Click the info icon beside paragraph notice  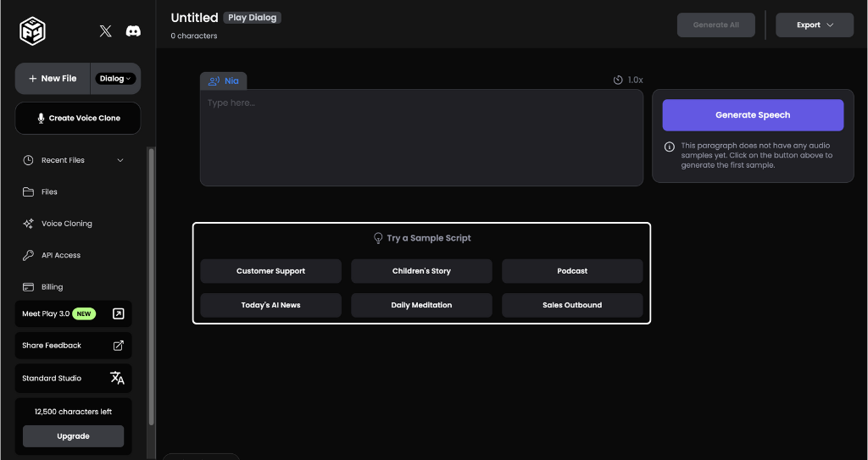tap(670, 146)
